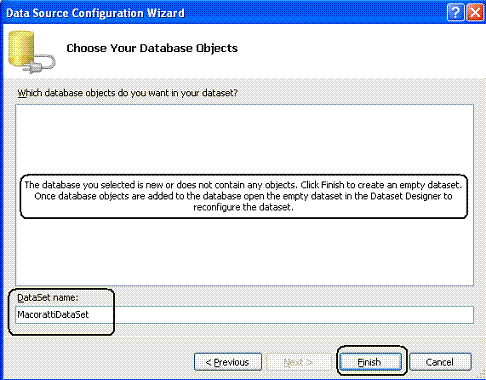Go back with the Previous button
Screen dimensions: 486x380
point(228,362)
